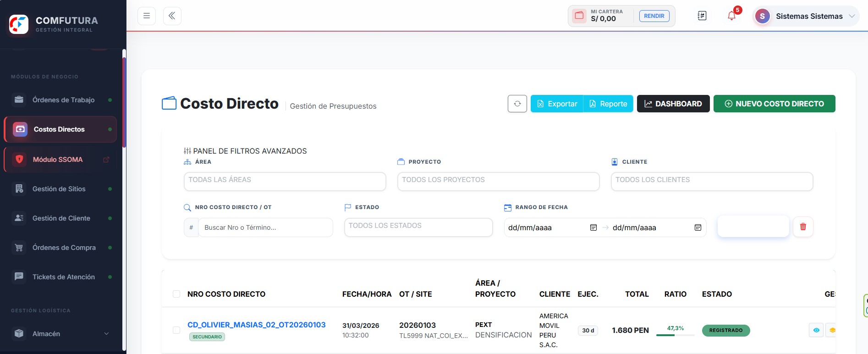Click the eye view icon in first row
The width and height of the screenshot is (868, 354).
[816, 330]
